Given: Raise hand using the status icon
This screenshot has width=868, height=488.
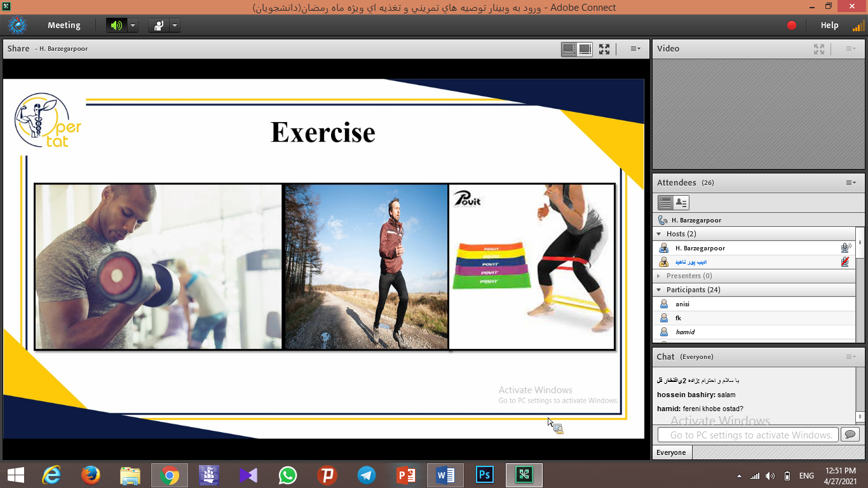Looking at the screenshot, I should point(158,25).
